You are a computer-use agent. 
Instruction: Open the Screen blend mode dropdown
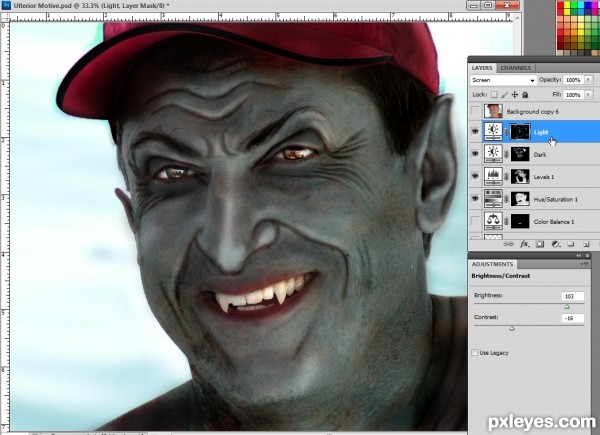(503, 80)
